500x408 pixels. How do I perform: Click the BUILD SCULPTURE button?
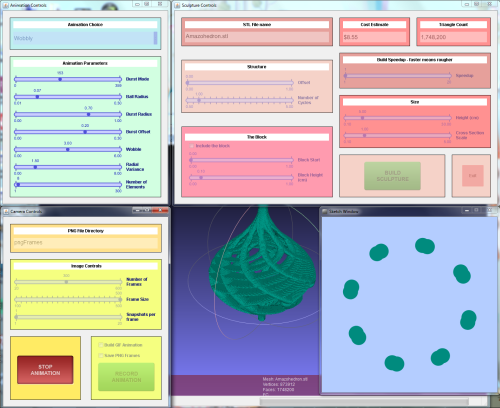coord(392,176)
